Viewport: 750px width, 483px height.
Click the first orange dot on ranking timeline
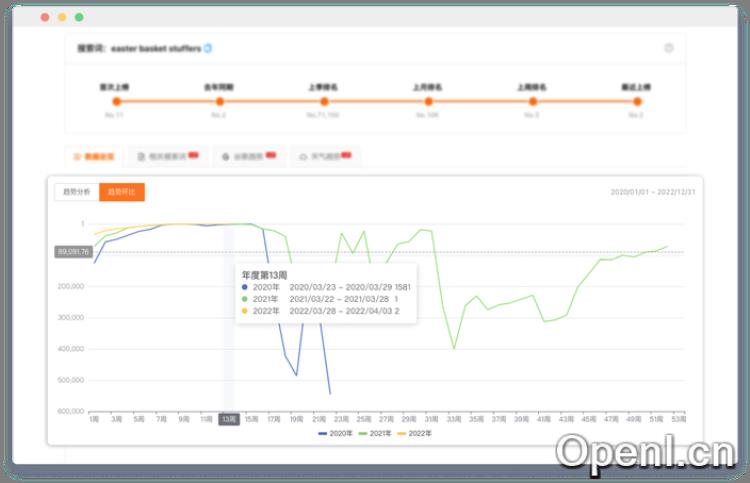pyautogui.click(x=115, y=101)
